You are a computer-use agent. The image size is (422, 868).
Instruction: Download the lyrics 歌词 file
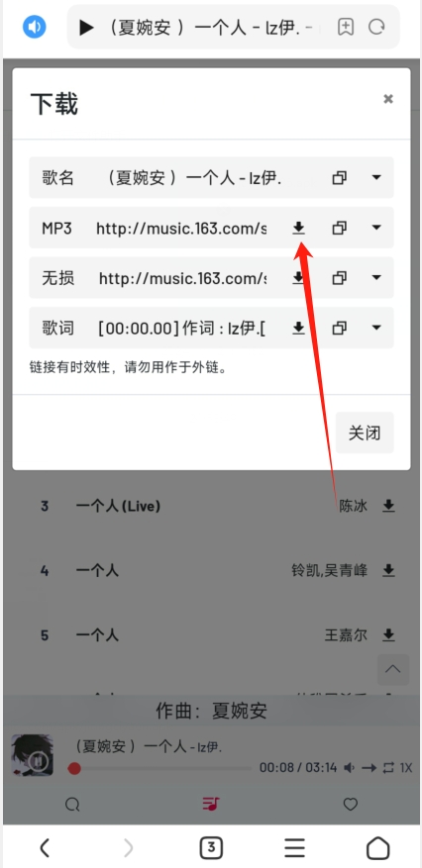coord(298,329)
